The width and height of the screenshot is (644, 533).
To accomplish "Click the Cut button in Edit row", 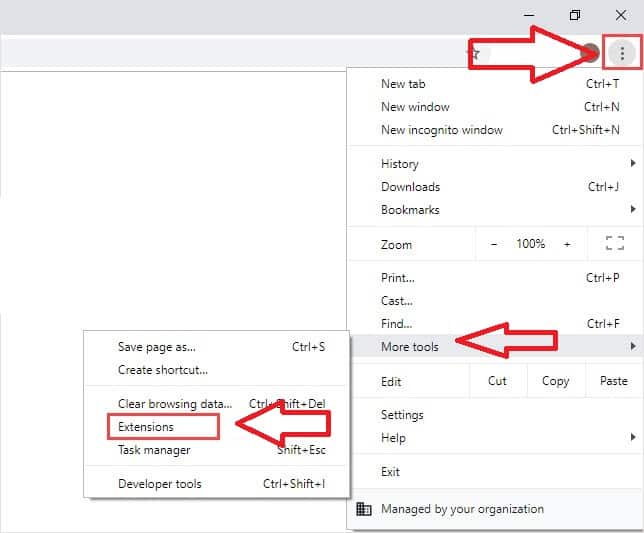I will tap(497, 381).
